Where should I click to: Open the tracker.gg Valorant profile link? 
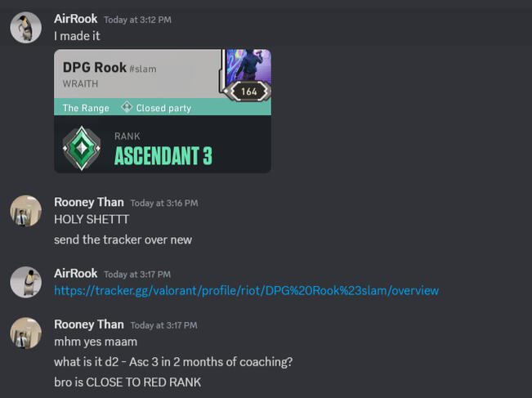[x=246, y=291]
